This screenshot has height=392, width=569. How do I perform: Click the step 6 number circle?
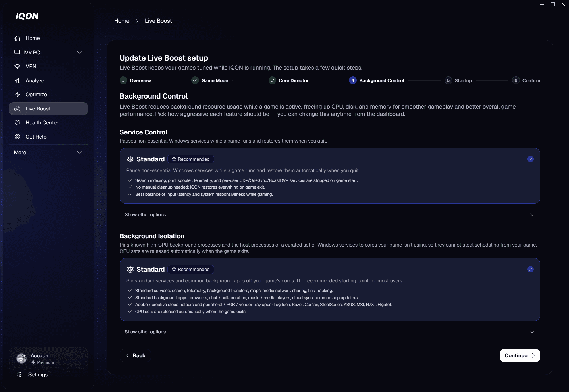[516, 80]
